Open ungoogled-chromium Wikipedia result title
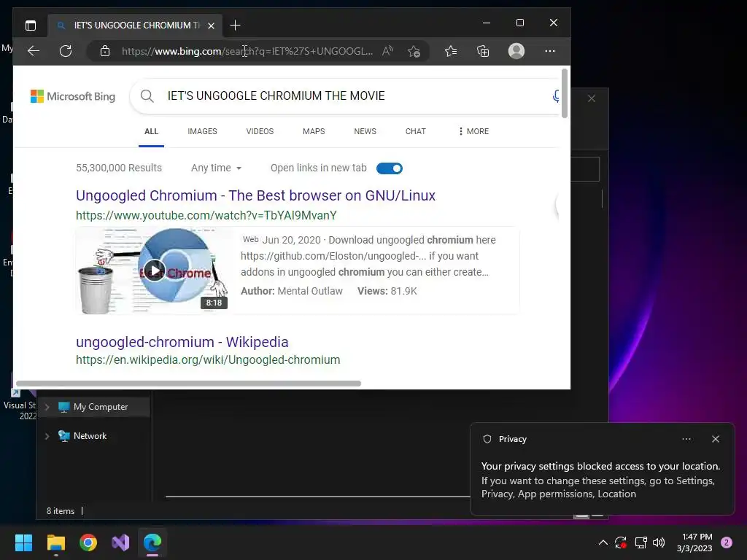This screenshot has height=560, width=747. pos(182,342)
